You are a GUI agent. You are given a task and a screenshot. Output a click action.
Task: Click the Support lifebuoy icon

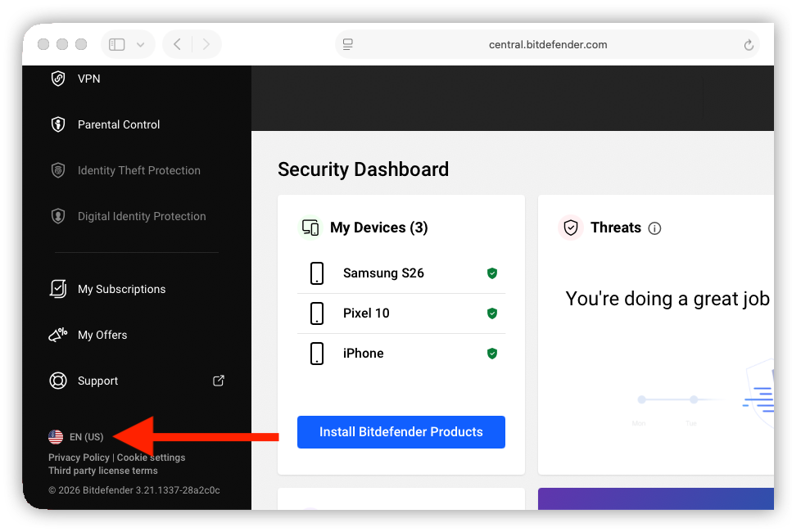[58, 381]
